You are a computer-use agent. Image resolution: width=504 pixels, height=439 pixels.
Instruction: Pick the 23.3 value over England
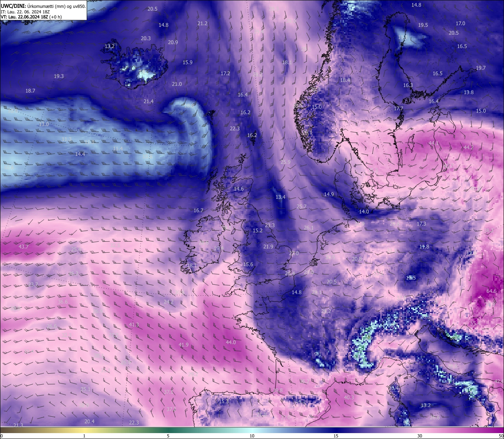point(270,226)
